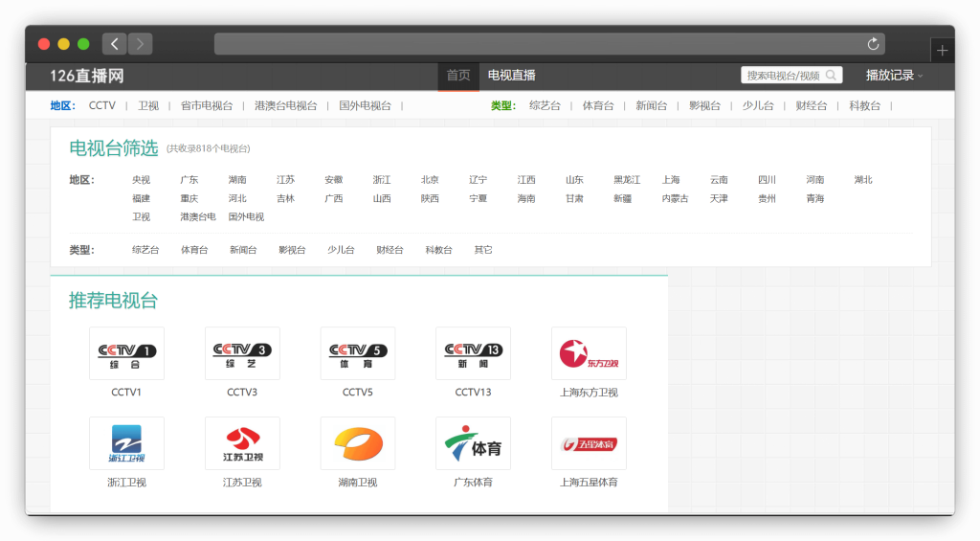Select 体育台 in the top category bar

(598, 105)
